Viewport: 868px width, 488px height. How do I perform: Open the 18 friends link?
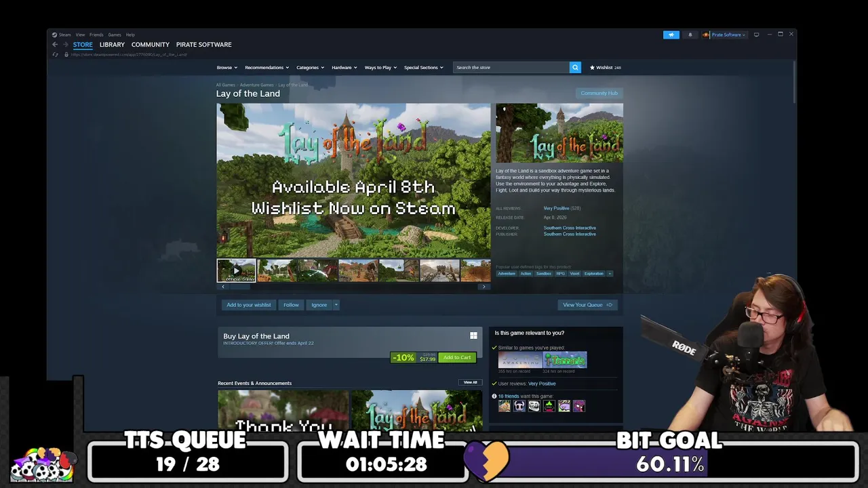pos(509,396)
